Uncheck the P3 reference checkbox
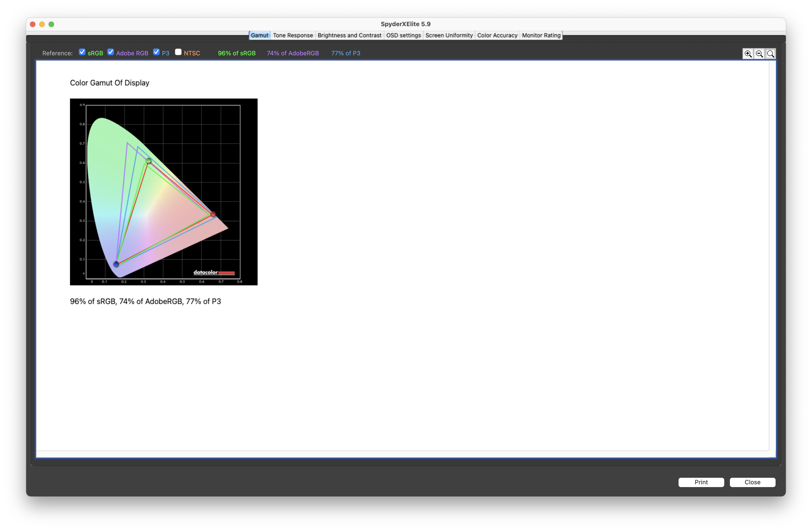Screen dimensions: 812x531 (156, 52)
